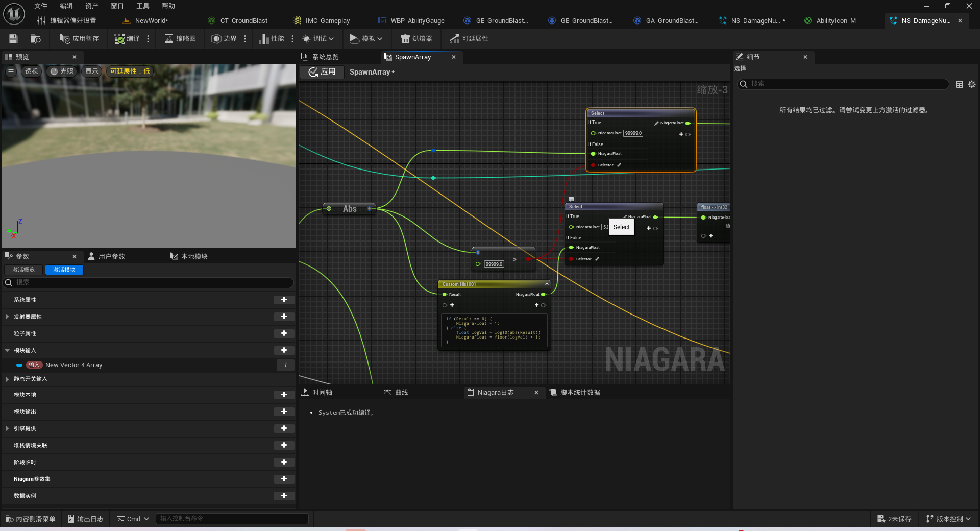Screen dimensions: 980x531
Task: Click the browse-to-asset icon in toolbar
Action: click(x=36, y=39)
